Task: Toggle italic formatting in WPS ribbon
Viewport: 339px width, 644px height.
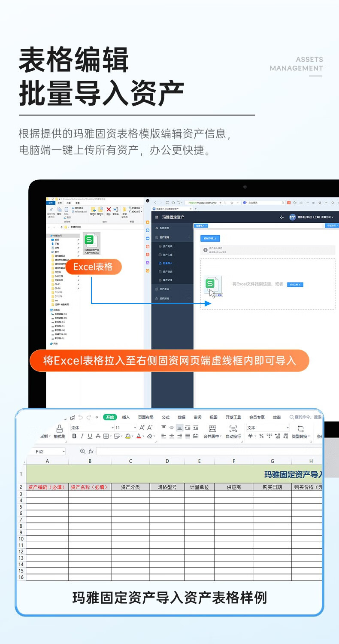Action: [82, 436]
